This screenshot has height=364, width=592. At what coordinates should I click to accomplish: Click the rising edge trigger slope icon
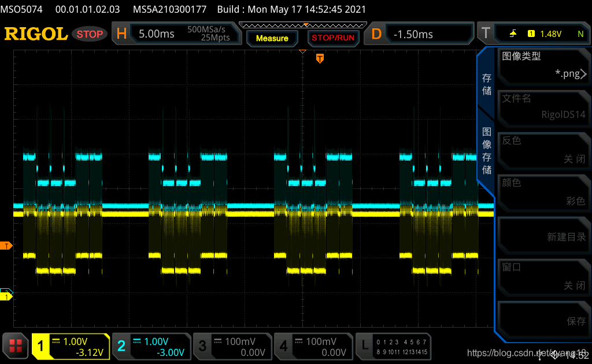(x=513, y=34)
